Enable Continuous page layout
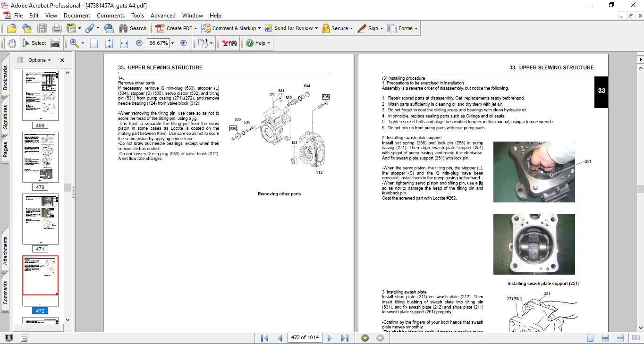Image resolution: width=644 pixels, height=344 pixels. pos(605,338)
